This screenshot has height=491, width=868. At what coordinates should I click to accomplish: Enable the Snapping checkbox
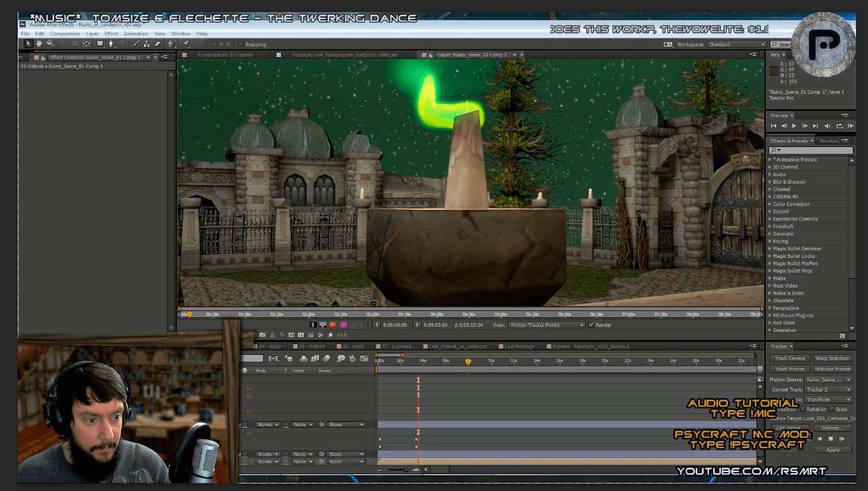click(x=241, y=44)
